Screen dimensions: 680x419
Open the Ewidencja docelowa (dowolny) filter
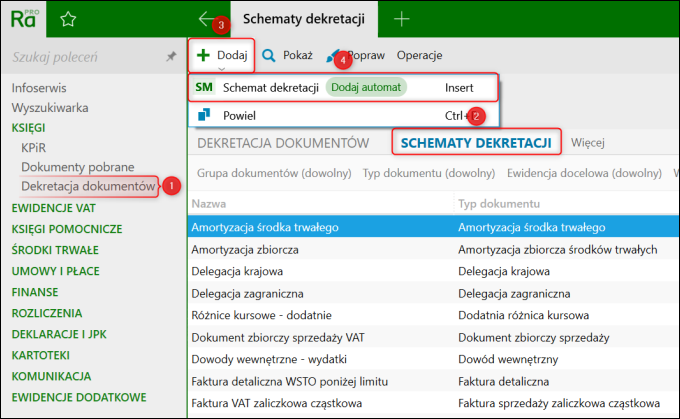pyautogui.click(x=584, y=173)
